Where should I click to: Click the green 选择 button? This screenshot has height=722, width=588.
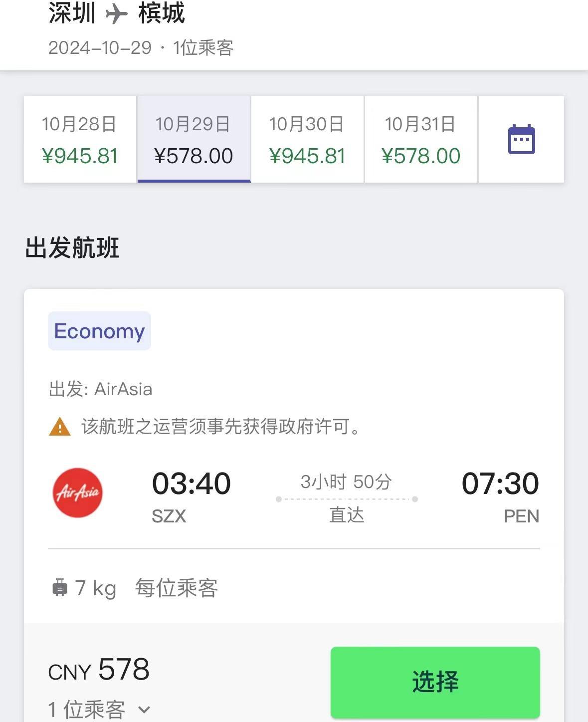[435, 682]
